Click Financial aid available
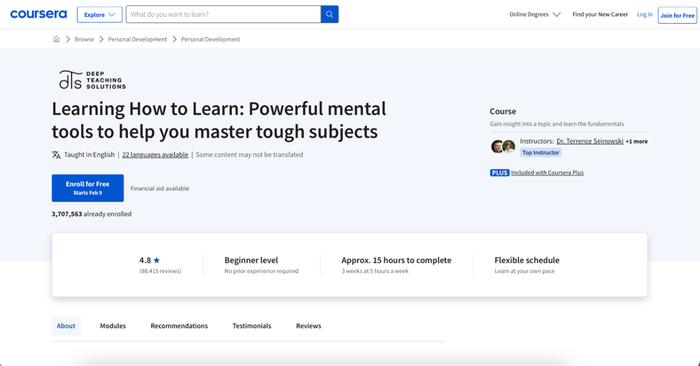Viewport: 700px width, 366px height. [160, 188]
